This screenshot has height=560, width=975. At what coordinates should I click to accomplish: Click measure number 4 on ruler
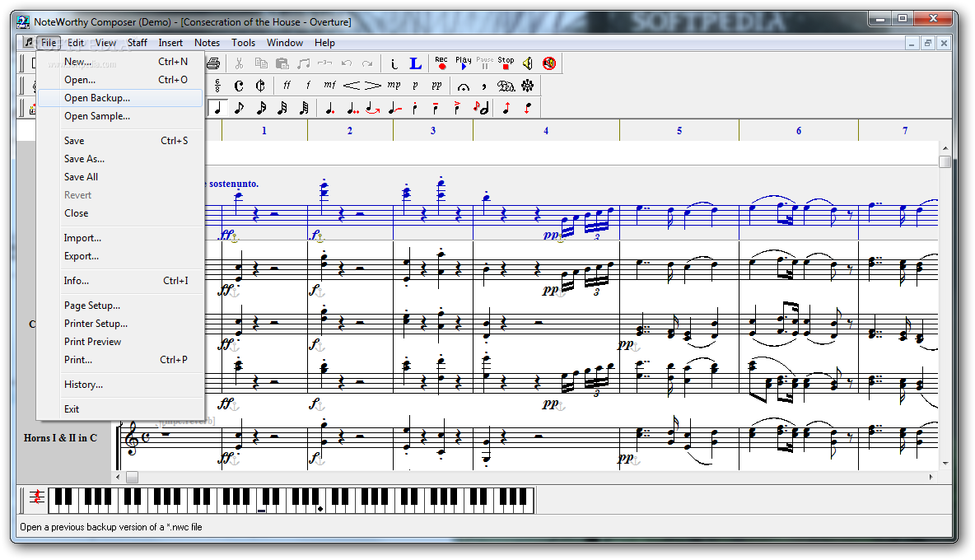coord(546,130)
